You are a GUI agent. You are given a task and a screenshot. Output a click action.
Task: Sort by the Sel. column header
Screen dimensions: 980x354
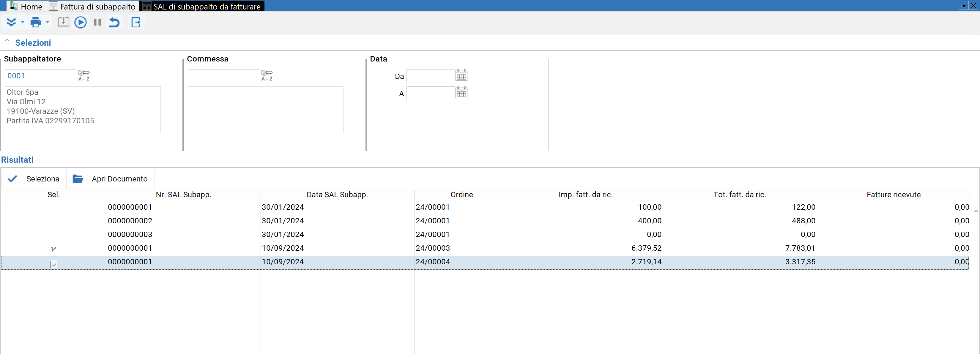(54, 195)
